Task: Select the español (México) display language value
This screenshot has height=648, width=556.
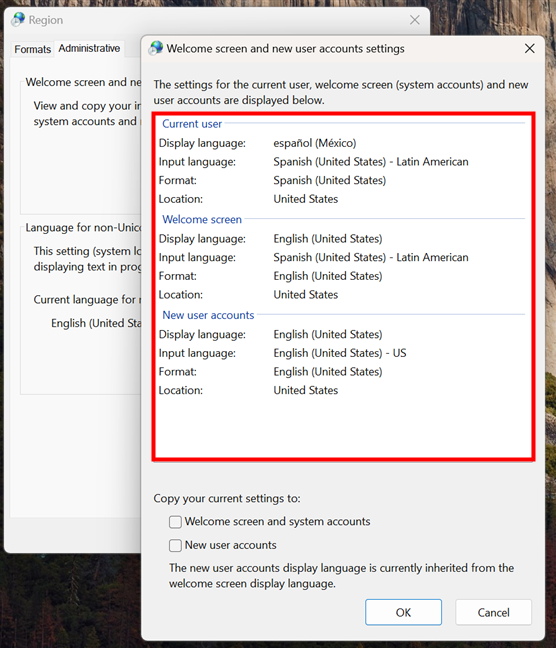Action: 315,143
